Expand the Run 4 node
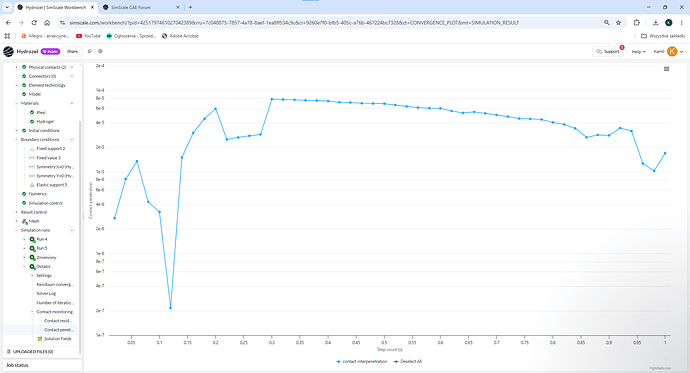This screenshot has width=690, height=373. pos(24,239)
